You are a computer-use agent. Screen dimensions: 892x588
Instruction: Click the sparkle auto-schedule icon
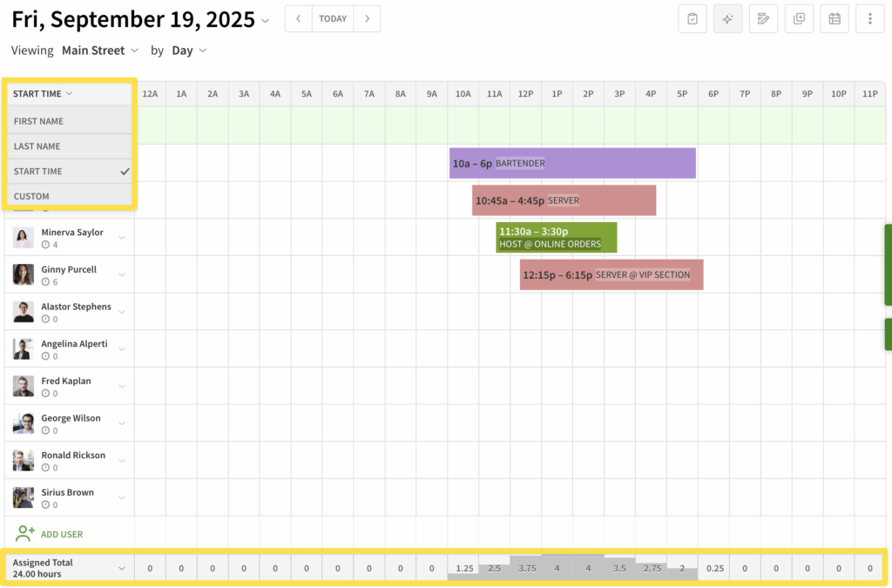click(727, 18)
